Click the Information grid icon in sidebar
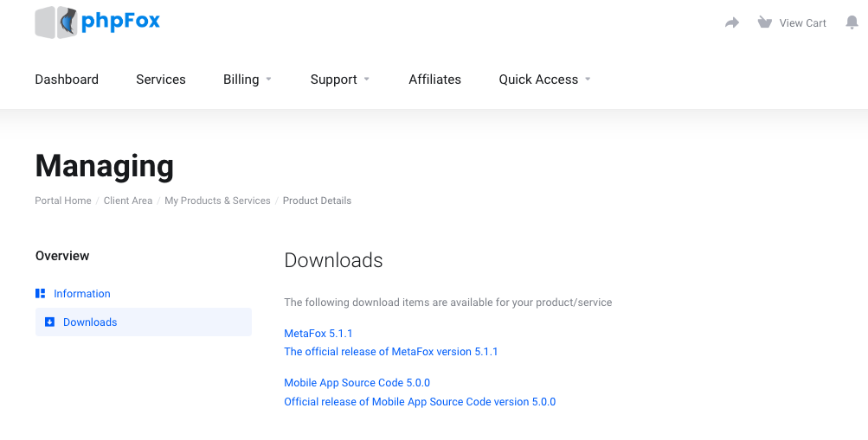Viewport: 868px width, 440px height. [x=41, y=294]
